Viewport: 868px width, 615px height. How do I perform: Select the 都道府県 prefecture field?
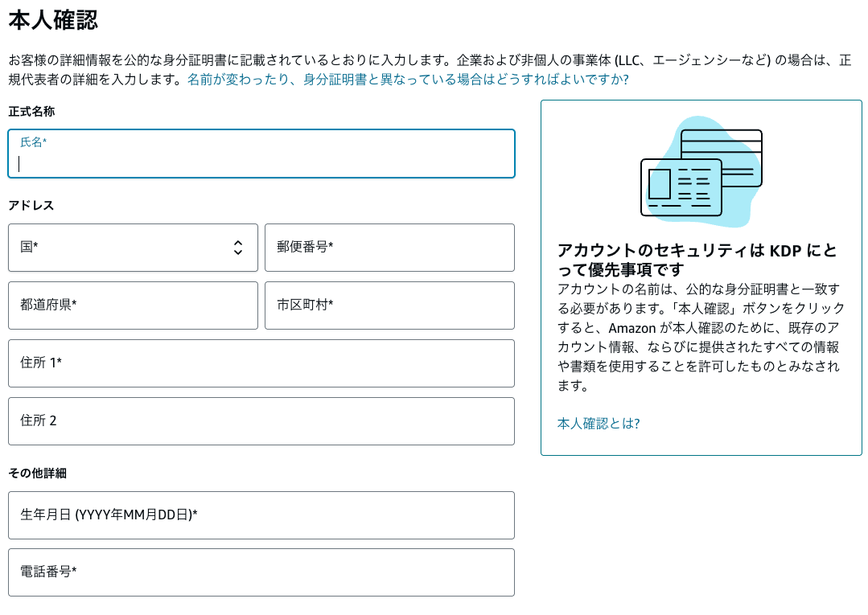click(133, 305)
